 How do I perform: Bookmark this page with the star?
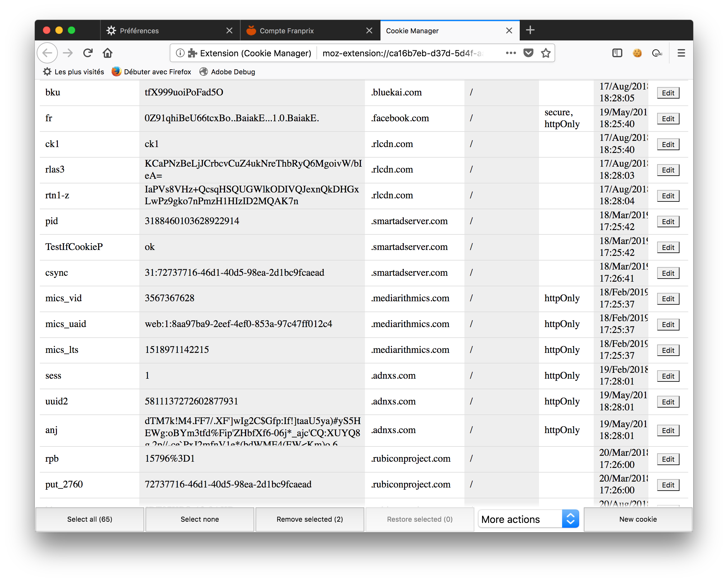pos(546,53)
